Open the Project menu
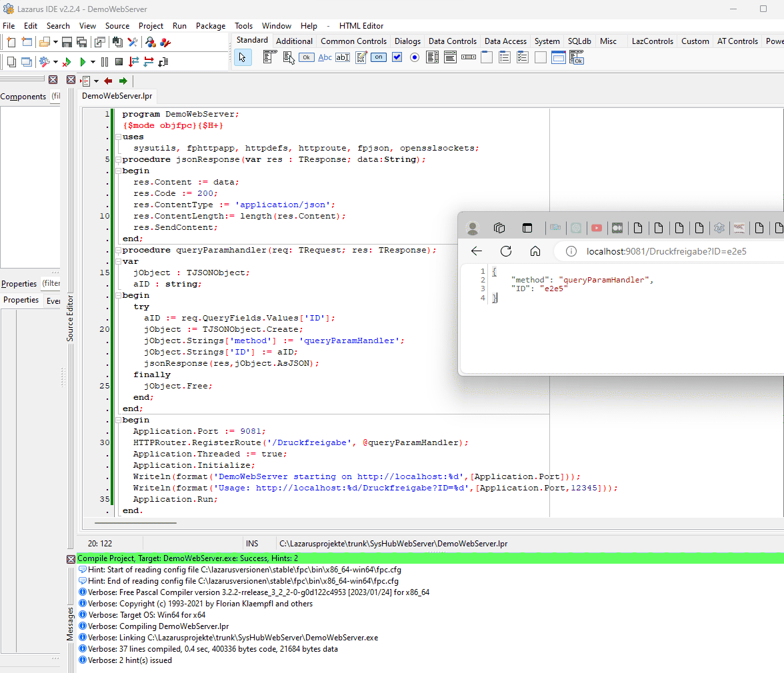The height and width of the screenshot is (673, 784). click(x=151, y=26)
